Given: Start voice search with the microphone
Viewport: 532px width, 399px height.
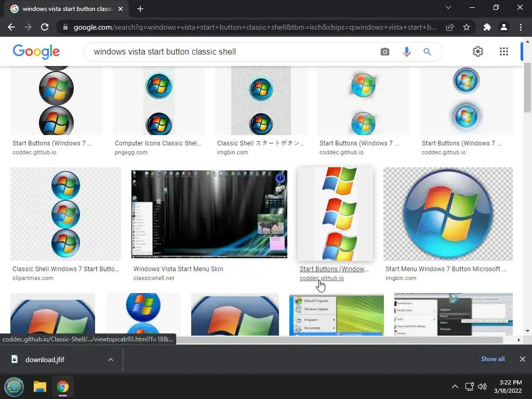Looking at the screenshot, I should point(406,51).
